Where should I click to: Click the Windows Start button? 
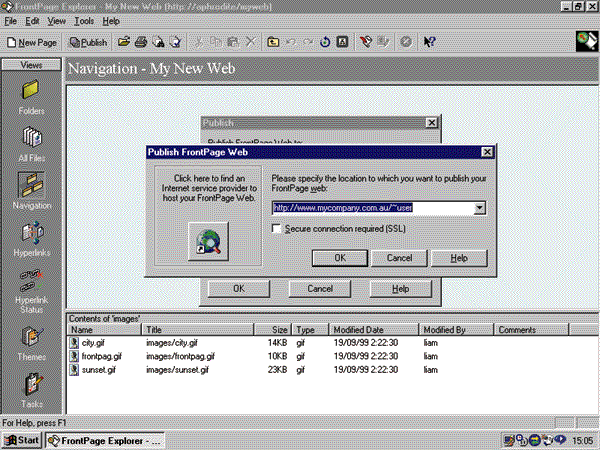click(x=22, y=440)
